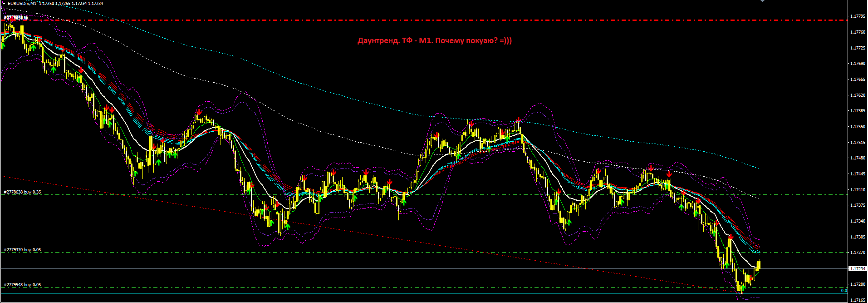The width and height of the screenshot is (868, 303).
Task: Select the take-profit label above the red line
Action: (15, 17)
